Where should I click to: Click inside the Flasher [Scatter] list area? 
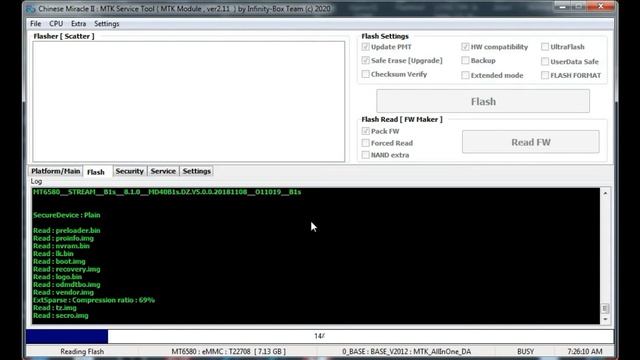[x=189, y=101]
